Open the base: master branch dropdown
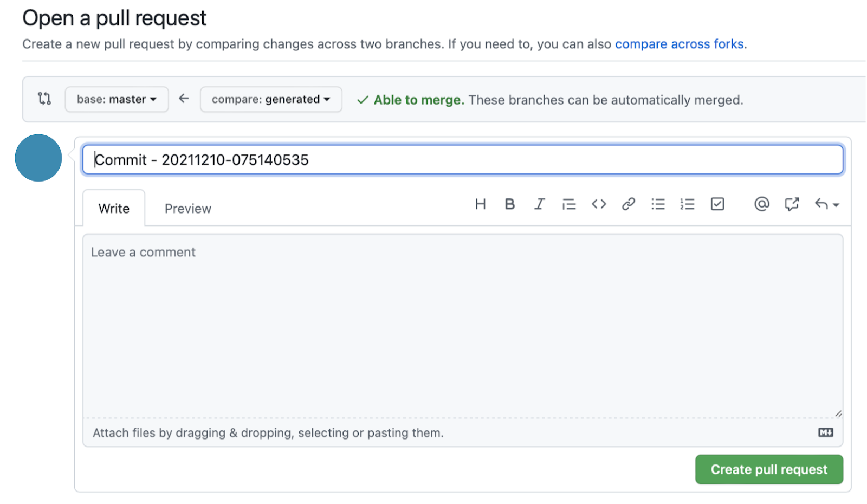 [x=117, y=100]
